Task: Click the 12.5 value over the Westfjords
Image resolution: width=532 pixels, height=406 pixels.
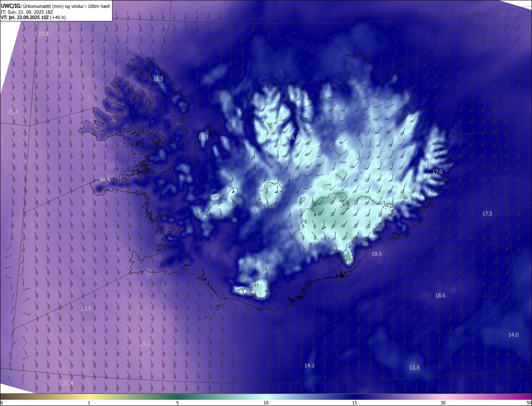Action: point(158,78)
